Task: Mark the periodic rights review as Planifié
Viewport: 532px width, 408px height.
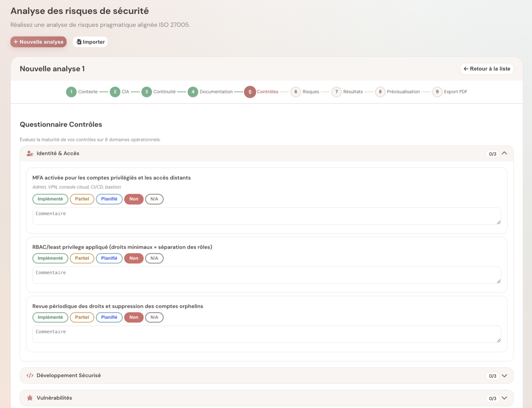Action: point(109,317)
